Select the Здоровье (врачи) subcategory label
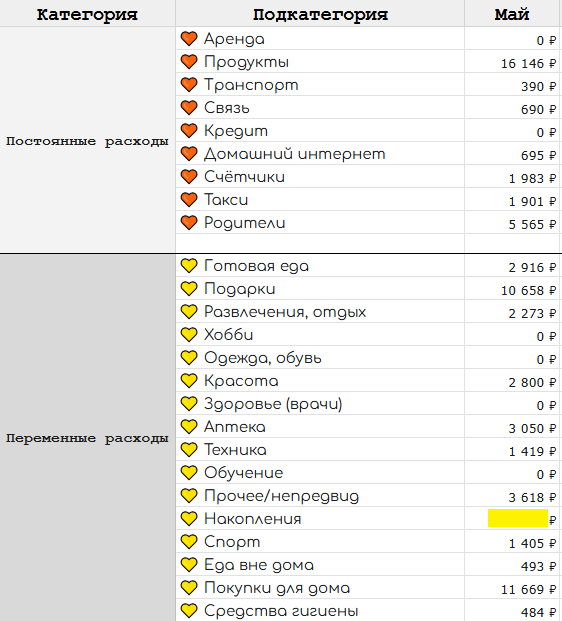The height and width of the screenshot is (621, 562). (273, 404)
